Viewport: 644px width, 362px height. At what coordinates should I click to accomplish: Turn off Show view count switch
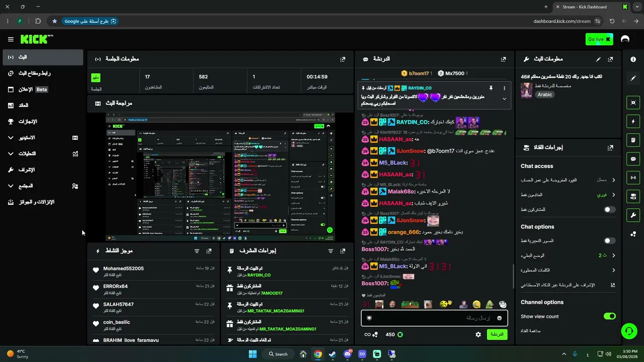[609, 316]
